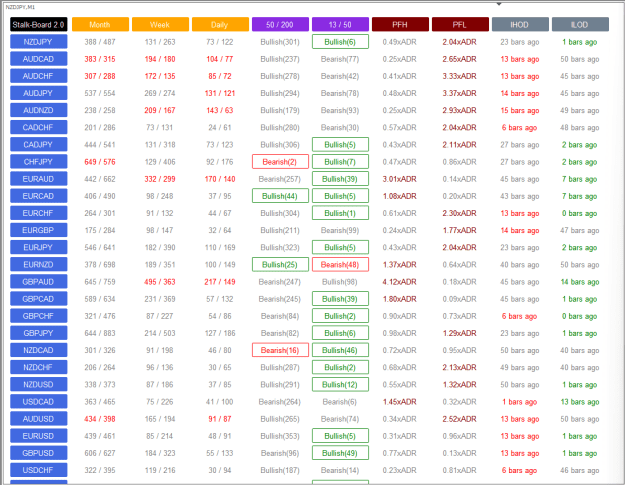Select the AUDNZD symbol button

[39, 110]
